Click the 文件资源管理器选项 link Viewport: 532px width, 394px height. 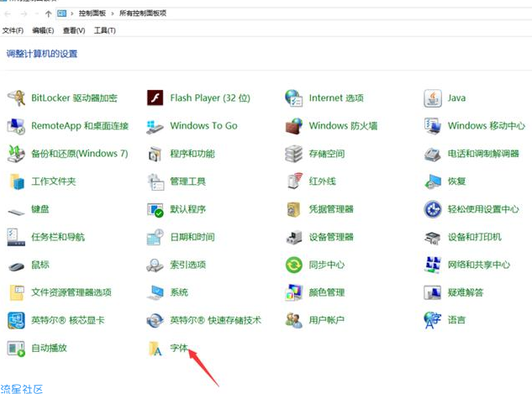point(71,292)
